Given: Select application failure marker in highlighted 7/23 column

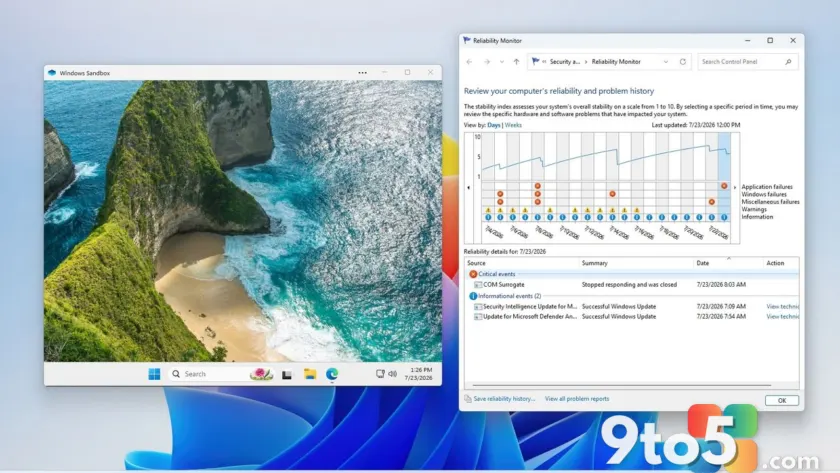Looking at the screenshot, I should pos(724,186).
